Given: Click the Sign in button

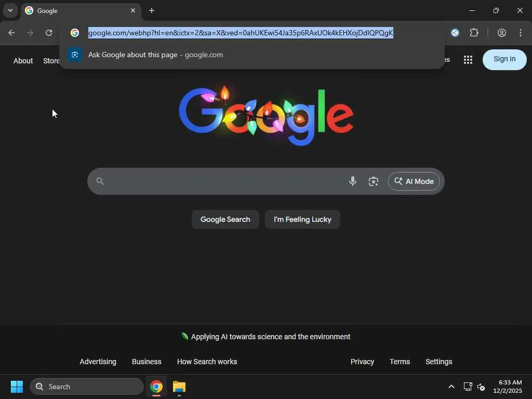Looking at the screenshot, I should (x=504, y=59).
